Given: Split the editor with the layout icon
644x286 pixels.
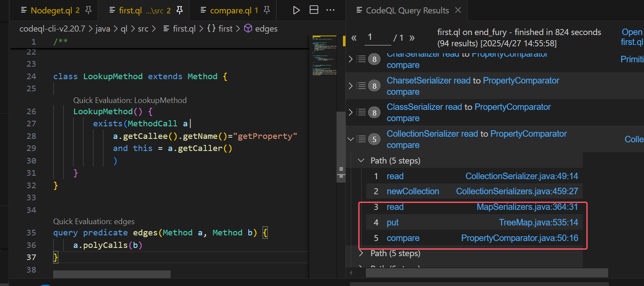Looking at the screenshot, I should point(314,10).
